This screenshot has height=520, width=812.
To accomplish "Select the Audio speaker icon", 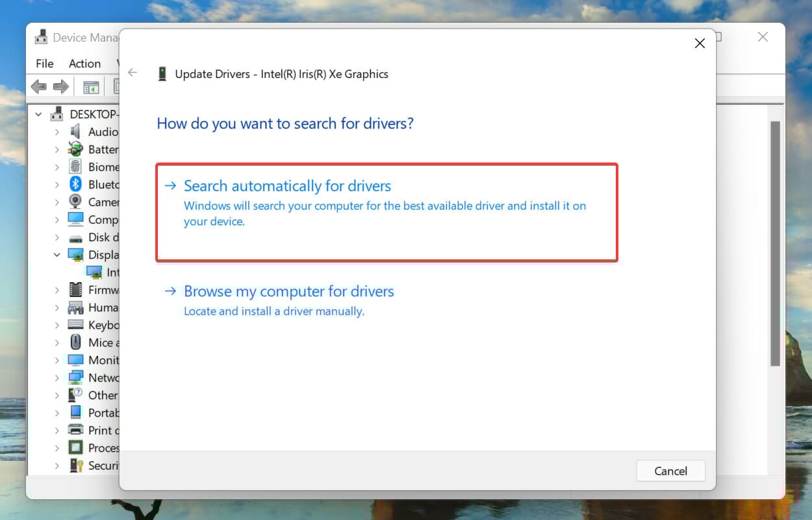I will [76, 132].
